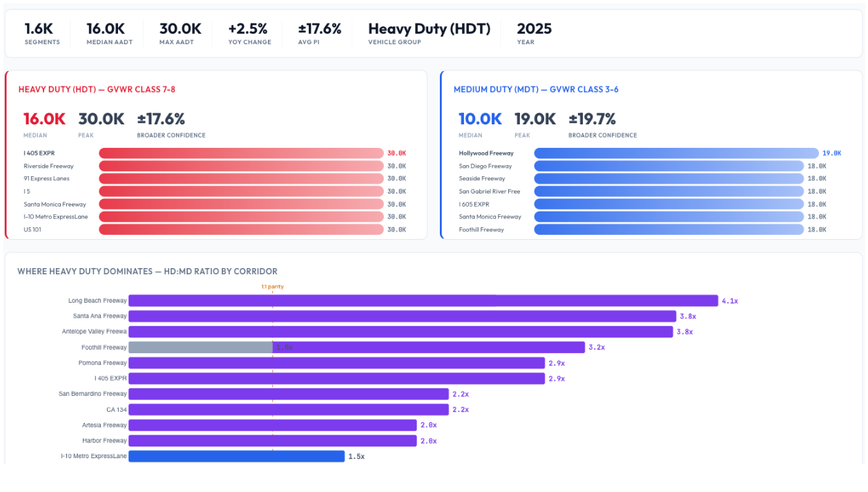Click the Artesia Freeway 2.0x bar
The height and width of the screenshot is (492, 868).
click(273, 426)
